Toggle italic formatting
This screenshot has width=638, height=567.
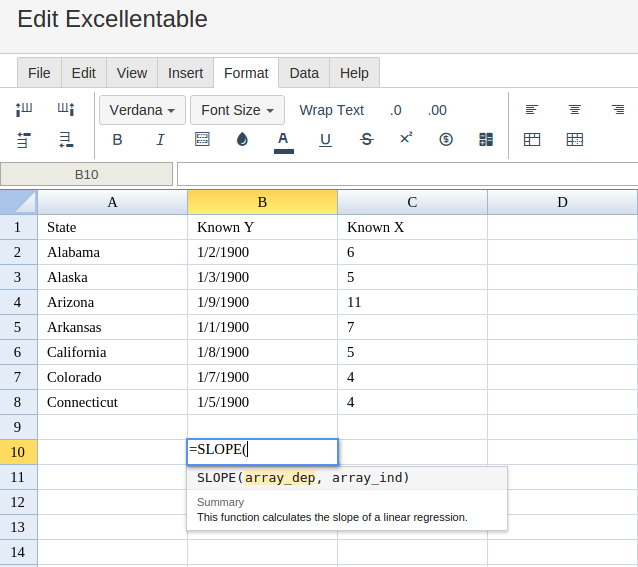click(x=160, y=140)
